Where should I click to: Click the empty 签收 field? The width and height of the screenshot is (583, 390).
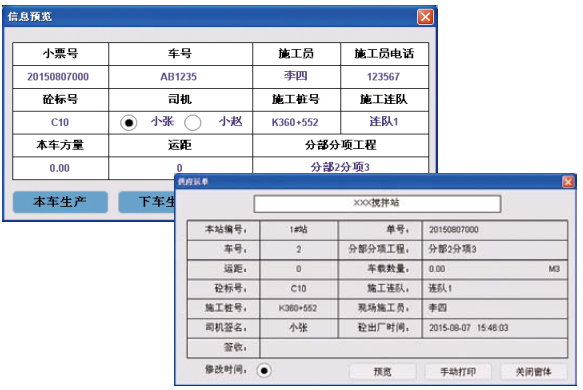414,348
